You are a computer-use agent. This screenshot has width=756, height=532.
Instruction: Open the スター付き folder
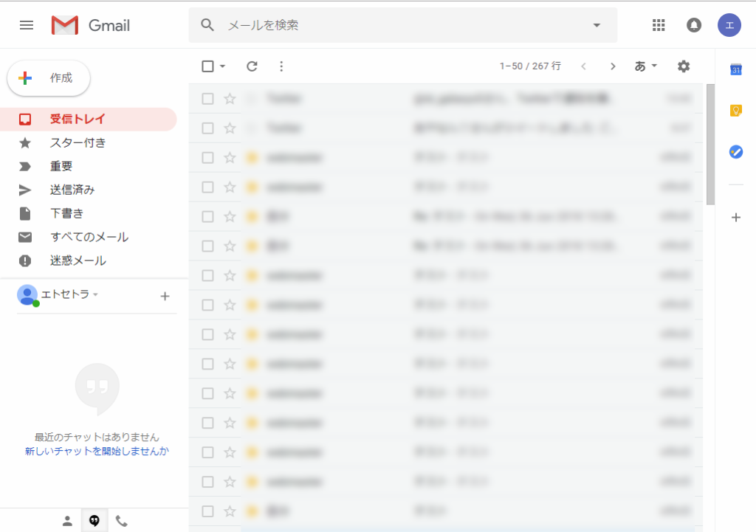coord(78,142)
